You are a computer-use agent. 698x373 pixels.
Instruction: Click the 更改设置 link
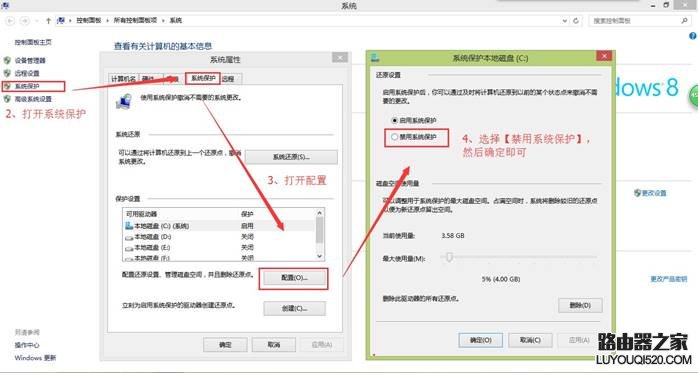point(654,193)
